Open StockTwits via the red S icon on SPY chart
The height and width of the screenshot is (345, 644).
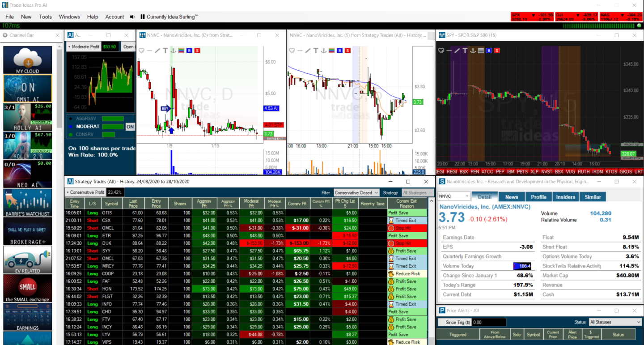pyautogui.click(x=496, y=51)
